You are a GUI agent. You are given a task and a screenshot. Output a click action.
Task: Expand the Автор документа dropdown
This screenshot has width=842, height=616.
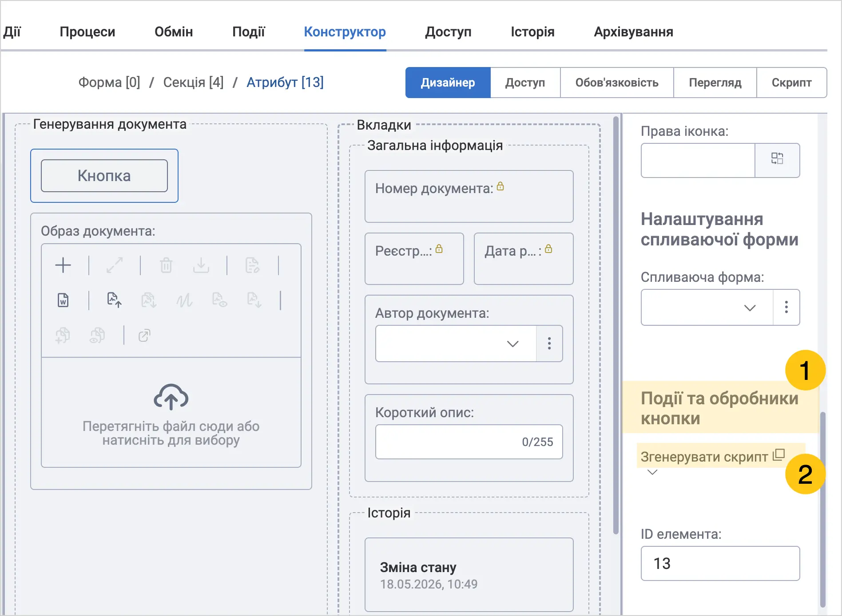point(513,344)
